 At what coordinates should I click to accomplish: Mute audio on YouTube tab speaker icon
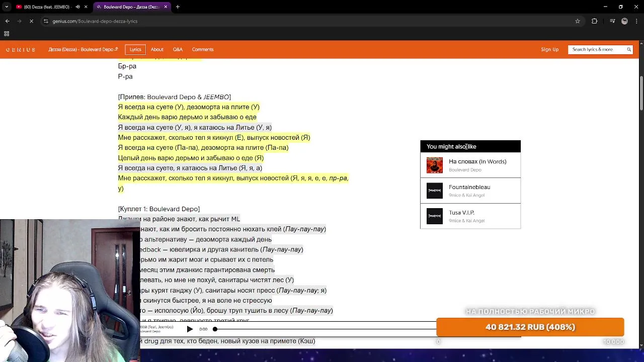77,7
